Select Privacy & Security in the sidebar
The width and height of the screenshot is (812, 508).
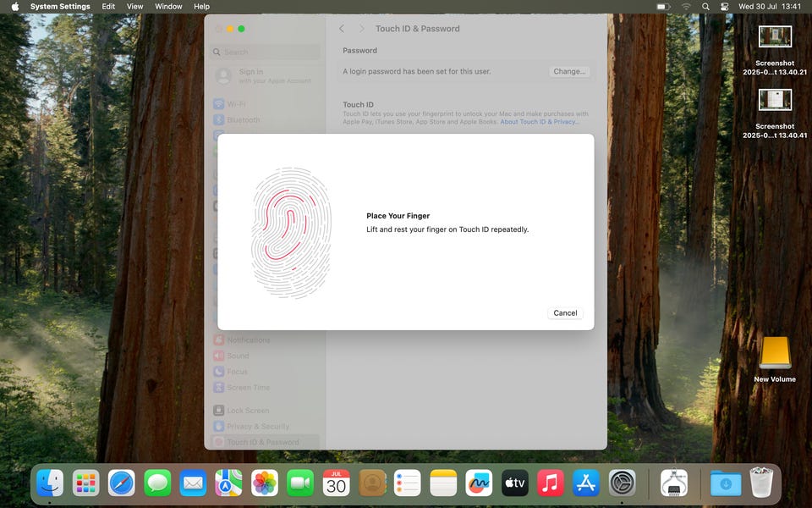click(266, 426)
